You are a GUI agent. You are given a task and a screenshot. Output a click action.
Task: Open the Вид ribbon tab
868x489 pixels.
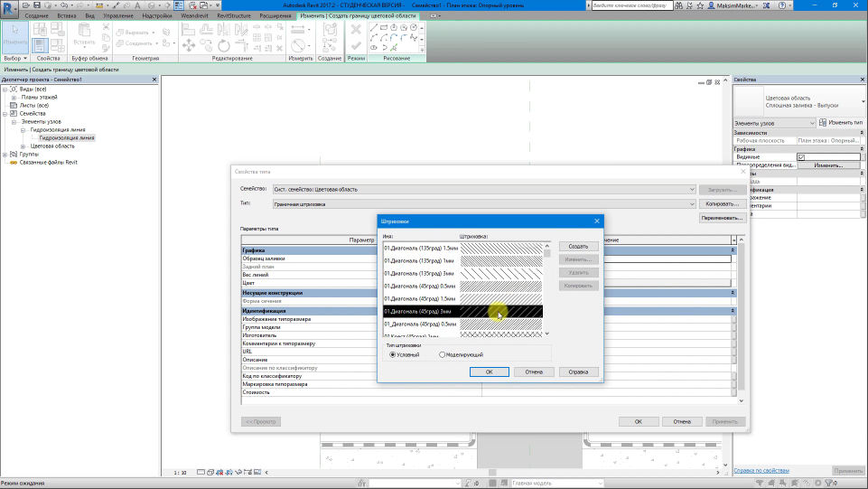coord(89,15)
